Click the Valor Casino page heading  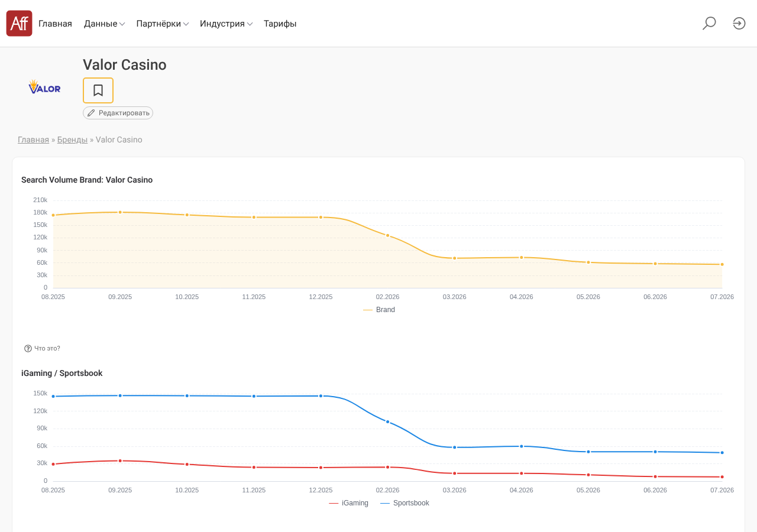125,65
